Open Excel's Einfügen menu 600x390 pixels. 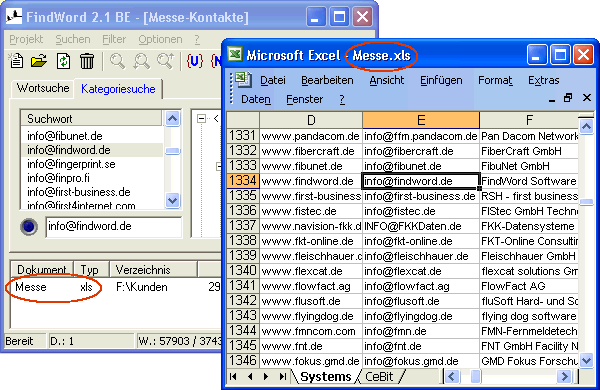coord(441,80)
